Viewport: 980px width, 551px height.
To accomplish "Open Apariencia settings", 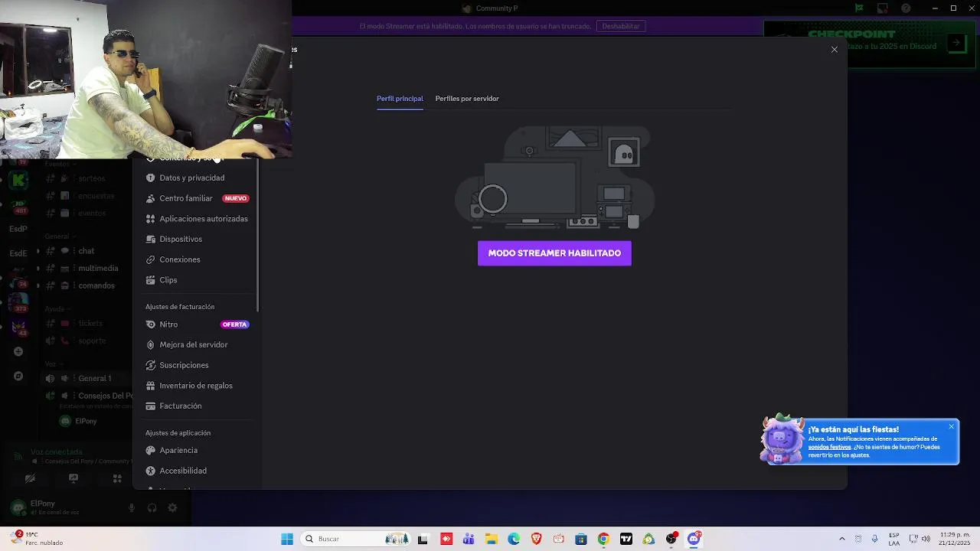I will (198, 450).
